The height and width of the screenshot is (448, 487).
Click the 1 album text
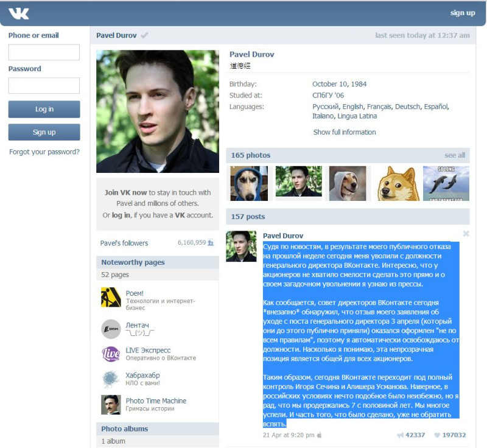(x=113, y=441)
